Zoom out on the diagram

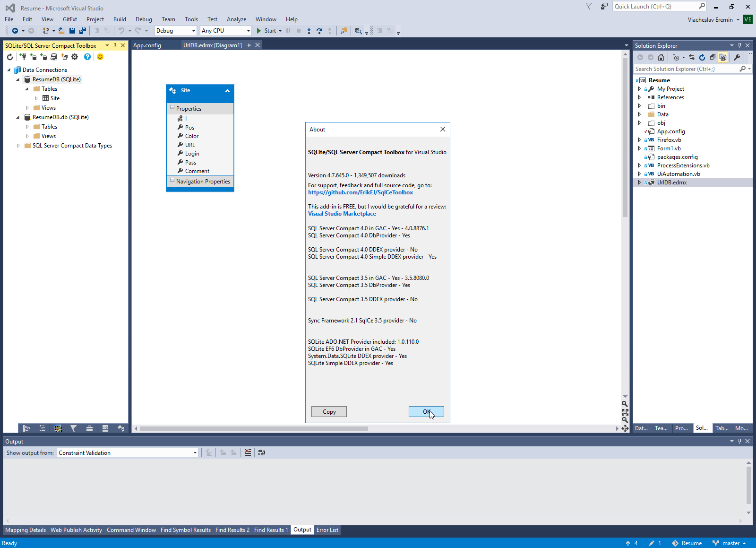[625, 420]
